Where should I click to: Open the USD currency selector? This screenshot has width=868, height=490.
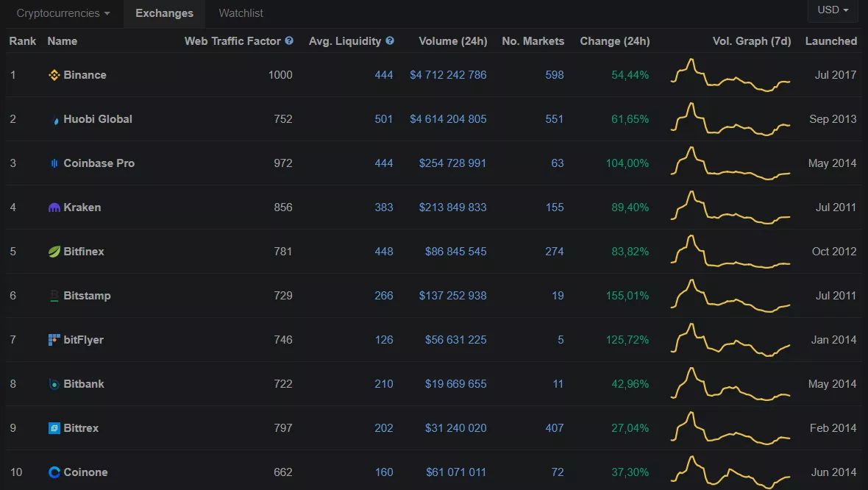coord(832,10)
